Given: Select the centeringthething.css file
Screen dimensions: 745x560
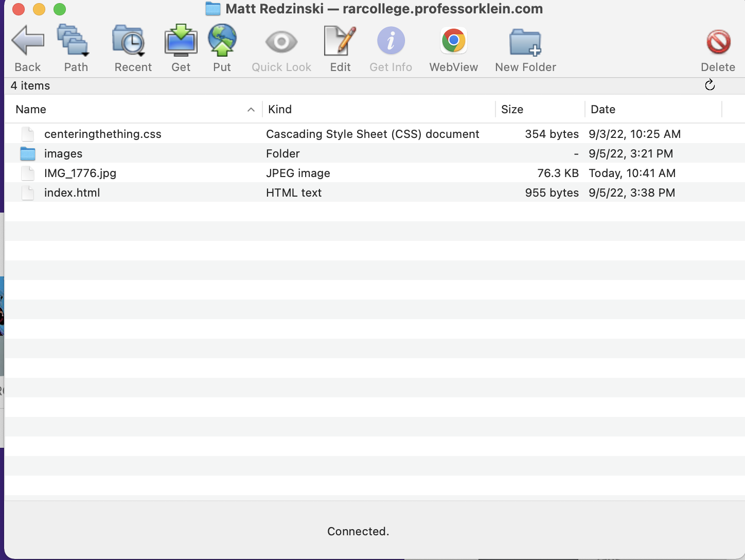Looking at the screenshot, I should click(x=103, y=134).
